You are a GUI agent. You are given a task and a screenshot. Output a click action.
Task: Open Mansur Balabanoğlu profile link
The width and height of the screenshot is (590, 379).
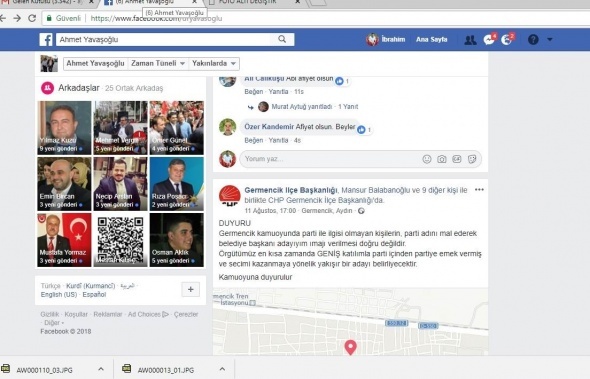point(375,190)
